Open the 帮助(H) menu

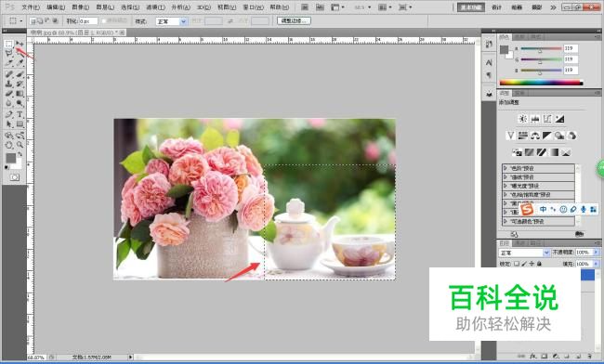pyautogui.click(x=280, y=7)
